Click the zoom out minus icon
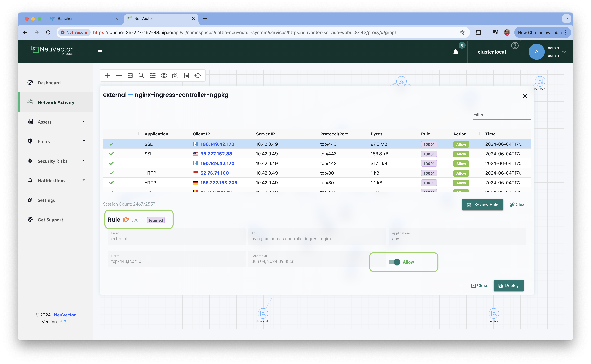Viewport: 591px width, 364px height. pyautogui.click(x=119, y=76)
